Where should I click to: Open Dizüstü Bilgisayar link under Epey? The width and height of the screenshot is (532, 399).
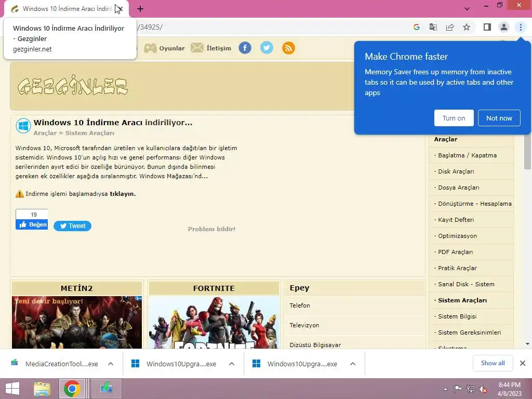[x=315, y=345]
